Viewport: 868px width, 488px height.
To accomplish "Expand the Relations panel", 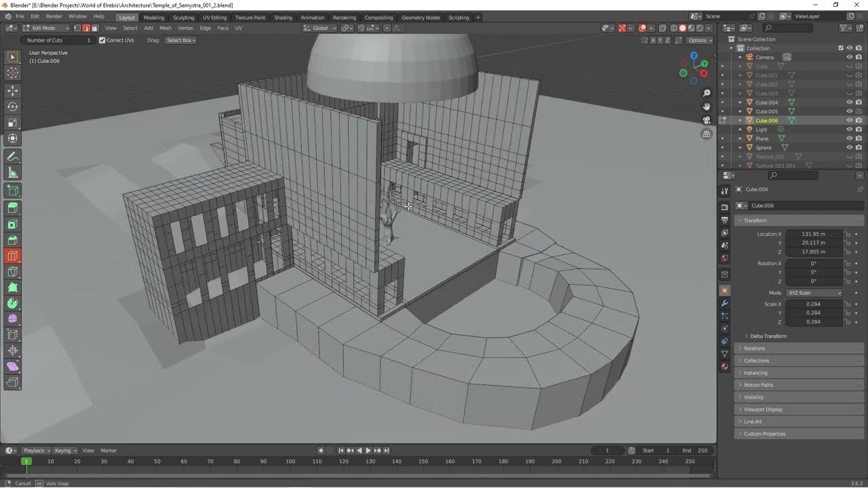I will click(800, 348).
